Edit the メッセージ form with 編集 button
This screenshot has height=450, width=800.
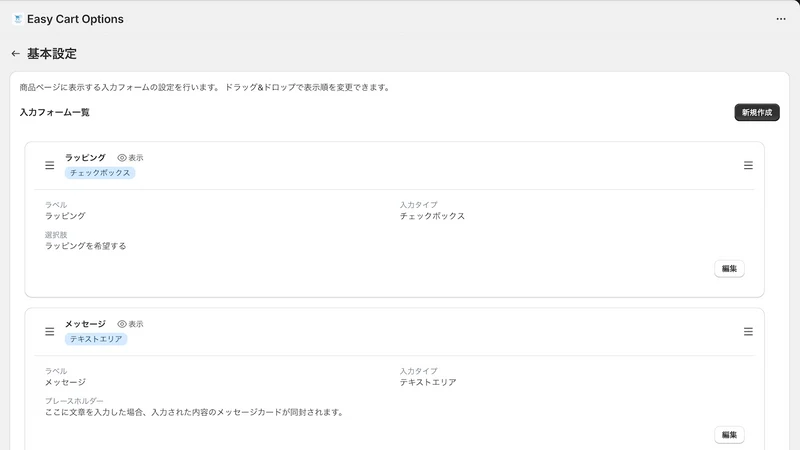729,435
